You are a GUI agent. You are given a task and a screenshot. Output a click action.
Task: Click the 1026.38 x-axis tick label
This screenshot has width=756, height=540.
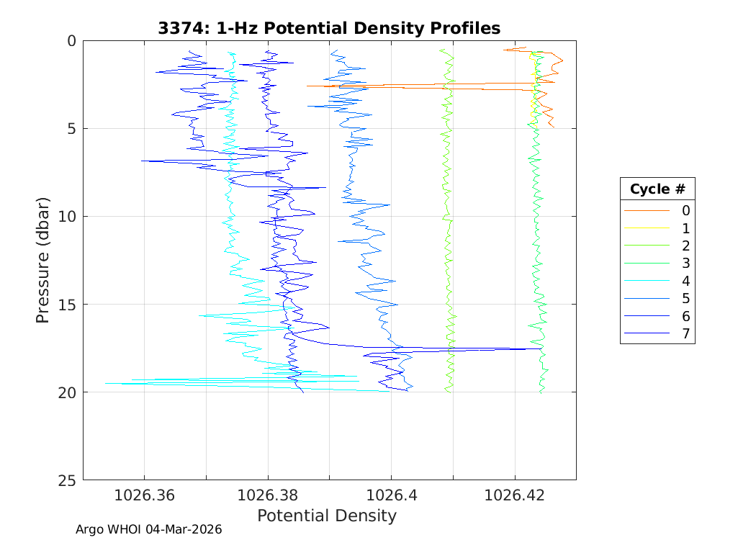[268, 496]
